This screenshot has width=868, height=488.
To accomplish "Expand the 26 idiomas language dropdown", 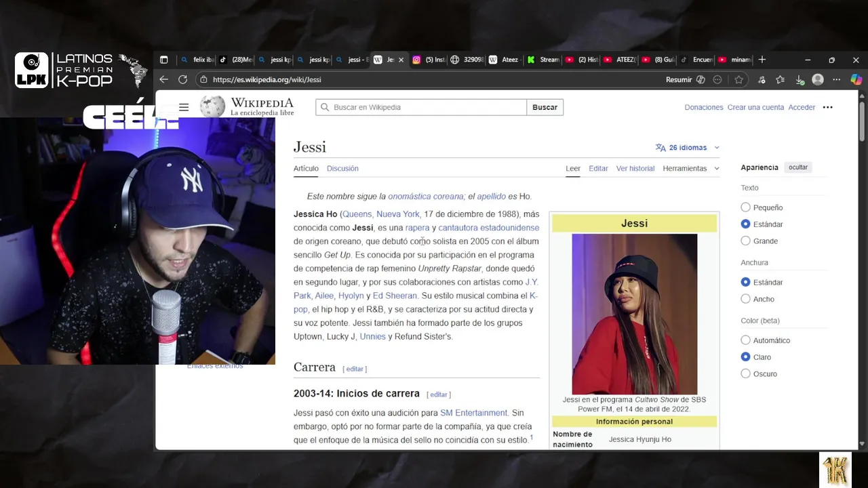I will [687, 147].
